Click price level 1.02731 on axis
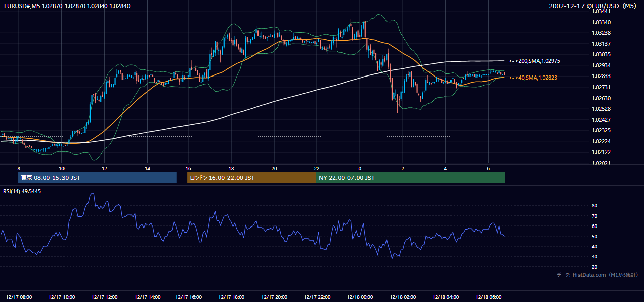The image size is (644, 302). pyautogui.click(x=601, y=87)
